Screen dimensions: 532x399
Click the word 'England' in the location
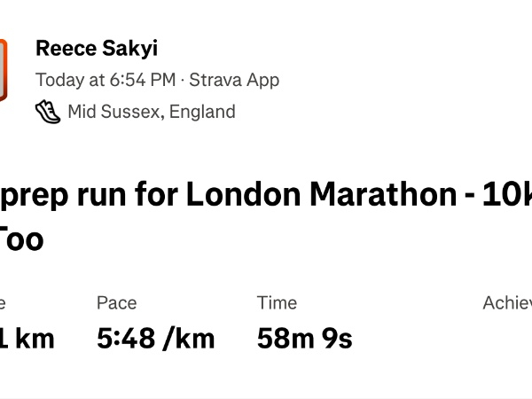coord(202,112)
